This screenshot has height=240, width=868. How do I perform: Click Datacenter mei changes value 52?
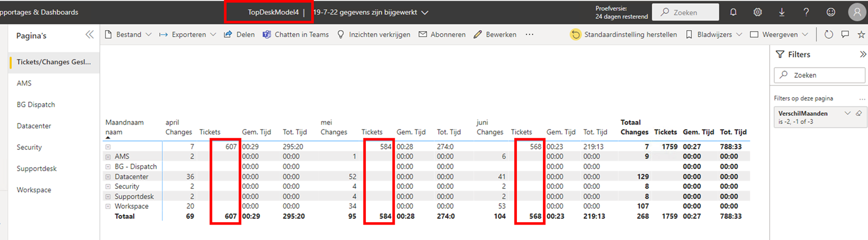(352, 177)
